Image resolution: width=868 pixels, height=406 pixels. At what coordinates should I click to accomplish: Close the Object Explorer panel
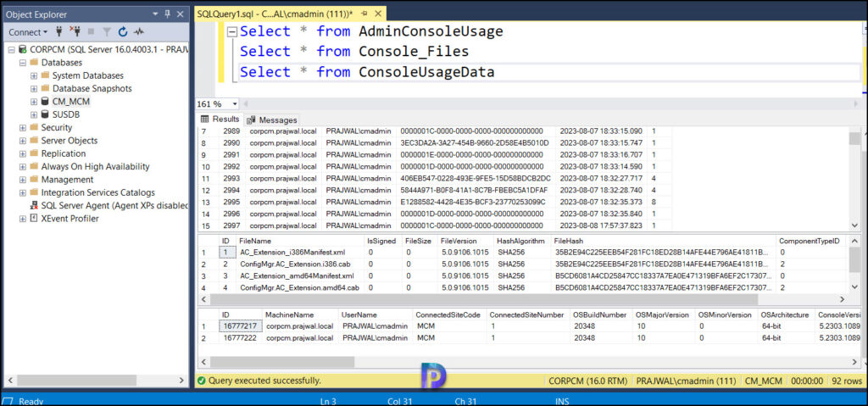click(x=181, y=14)
